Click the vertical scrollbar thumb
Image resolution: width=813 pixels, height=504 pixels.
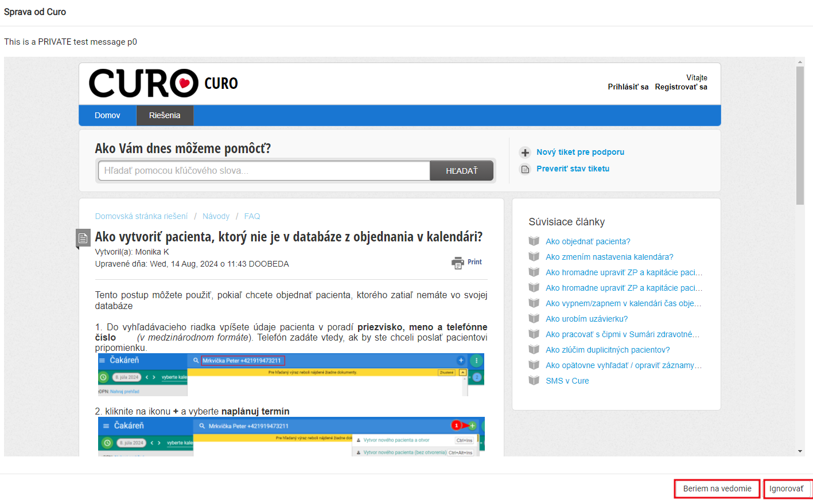[x=800, y=135]
